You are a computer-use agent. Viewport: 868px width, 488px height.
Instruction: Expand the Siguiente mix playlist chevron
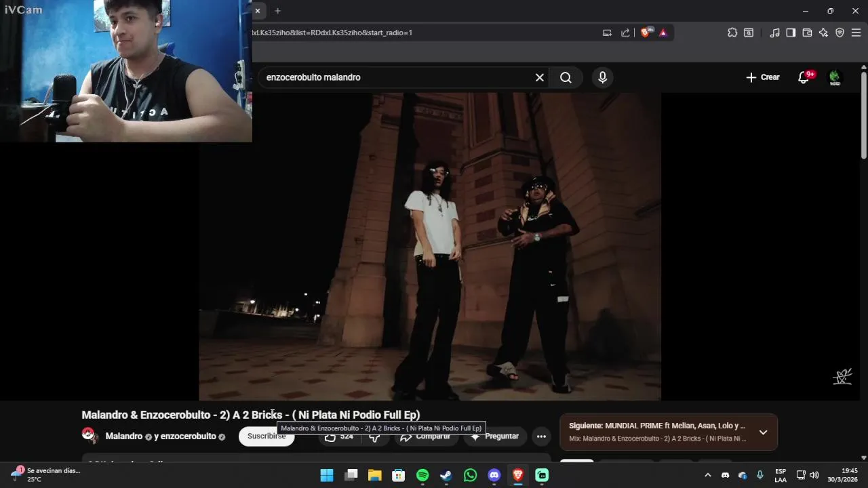click(x=763, y=432)
